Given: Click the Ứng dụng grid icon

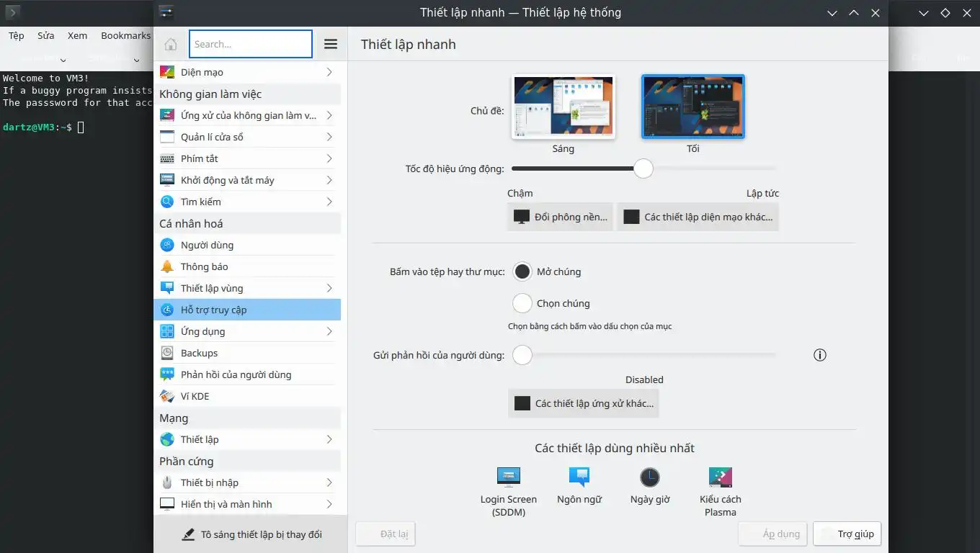Looking at the screenshot, I should (x=167, y=331).
